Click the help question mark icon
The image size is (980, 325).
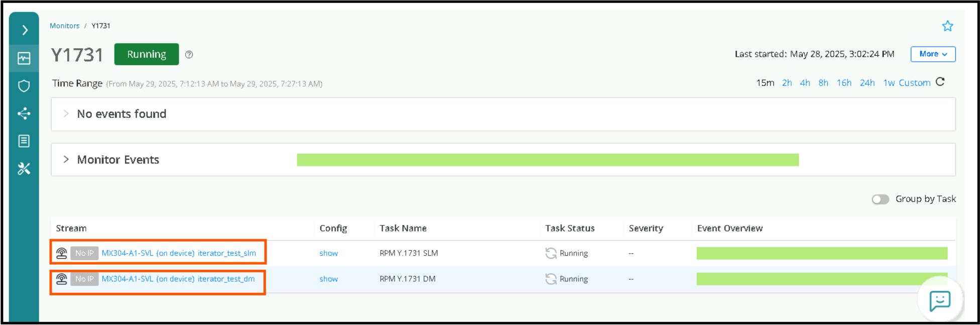[x=189, y=55]
